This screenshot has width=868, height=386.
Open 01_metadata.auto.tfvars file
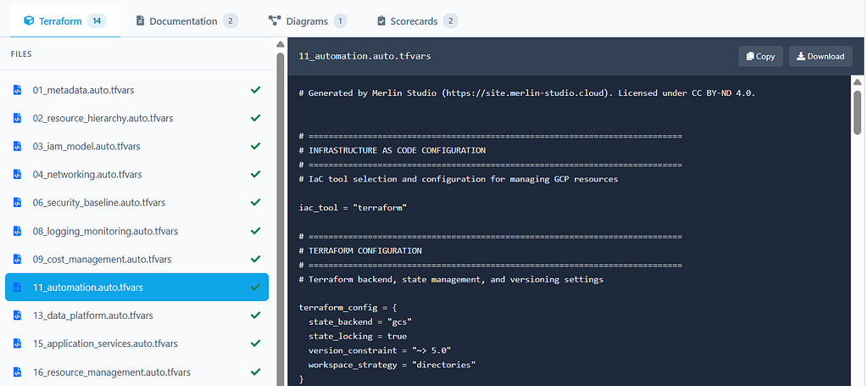coord(136,90)
